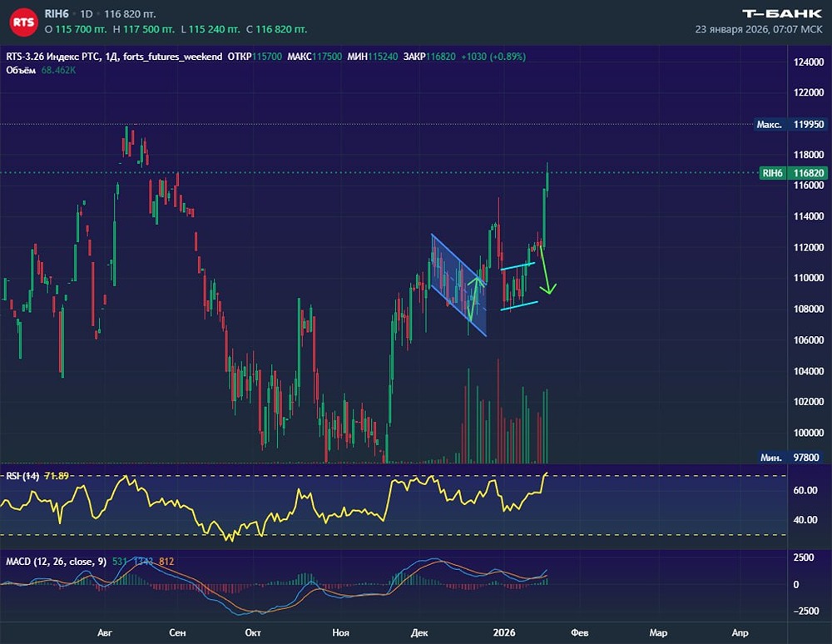Click the RSI 40.00 axis label
The image size is (832, 644).
tap(805, 520)
